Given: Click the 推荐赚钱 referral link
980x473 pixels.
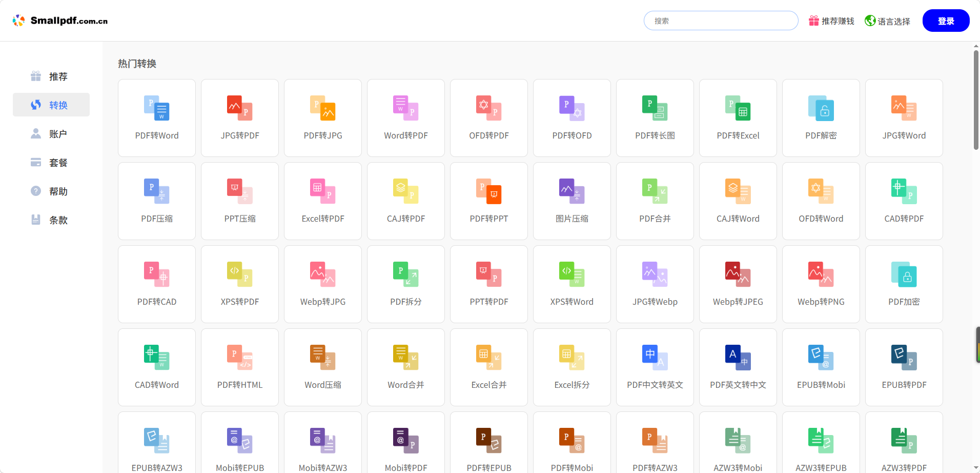Looking at the screenshot, I should point(831,21).
